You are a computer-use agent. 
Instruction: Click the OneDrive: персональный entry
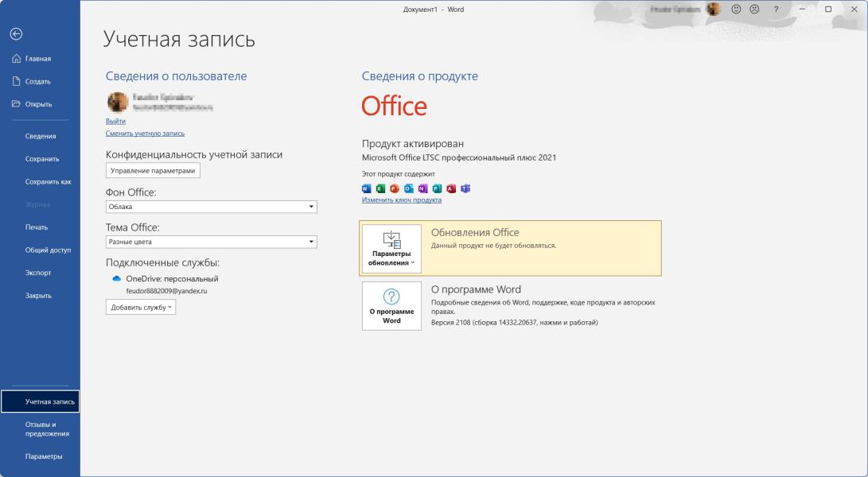(x=172, y=279)
